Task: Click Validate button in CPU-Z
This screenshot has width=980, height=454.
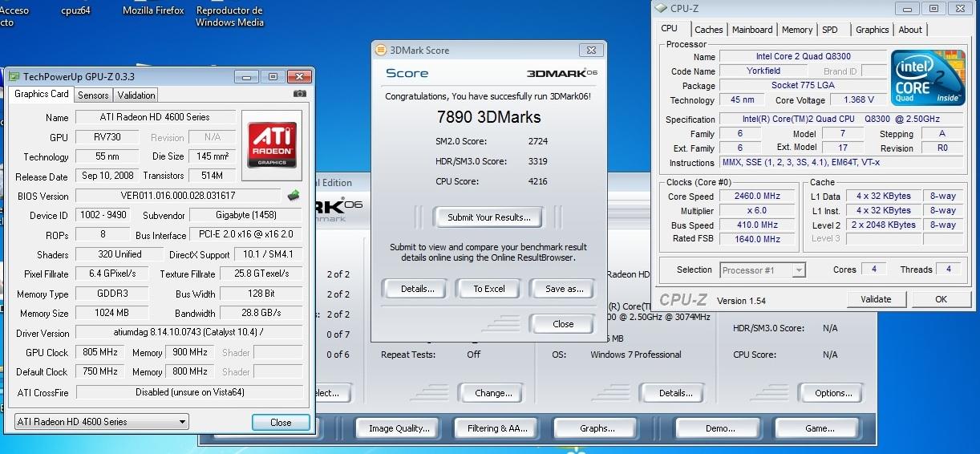Action: (876, 299)
